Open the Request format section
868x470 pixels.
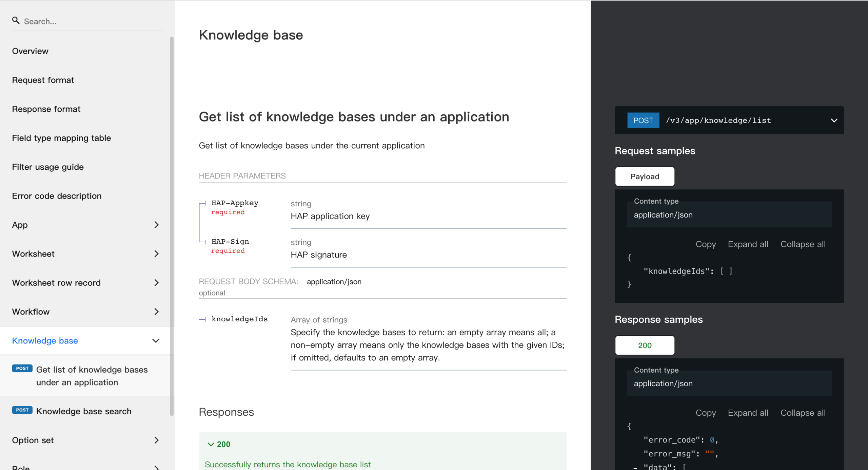click(43, 80)
